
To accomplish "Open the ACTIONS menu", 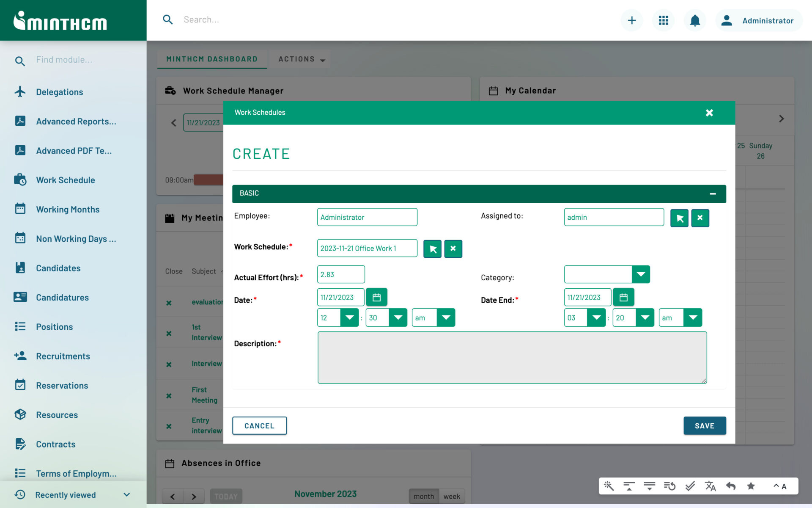I will coord(300,59).
